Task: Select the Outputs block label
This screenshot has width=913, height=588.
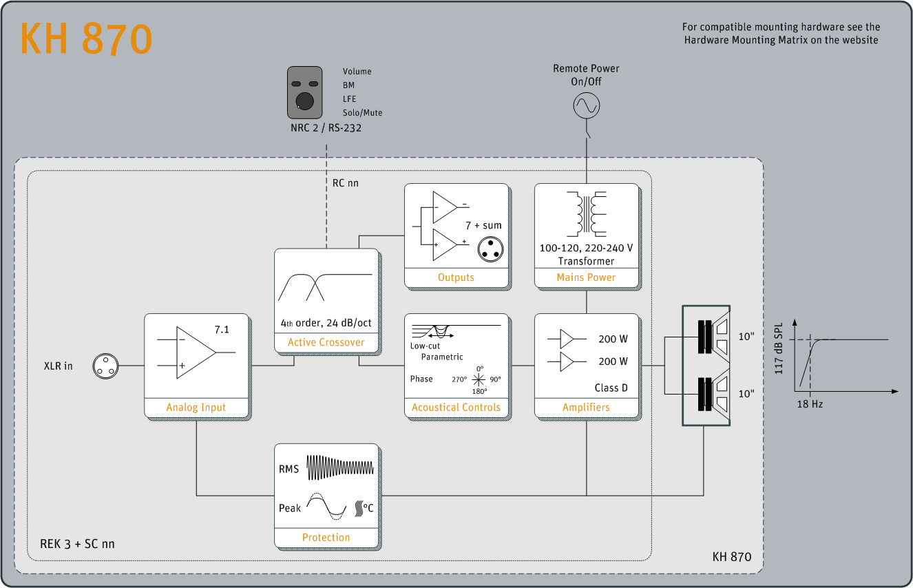Action: [x=456, y=277]
